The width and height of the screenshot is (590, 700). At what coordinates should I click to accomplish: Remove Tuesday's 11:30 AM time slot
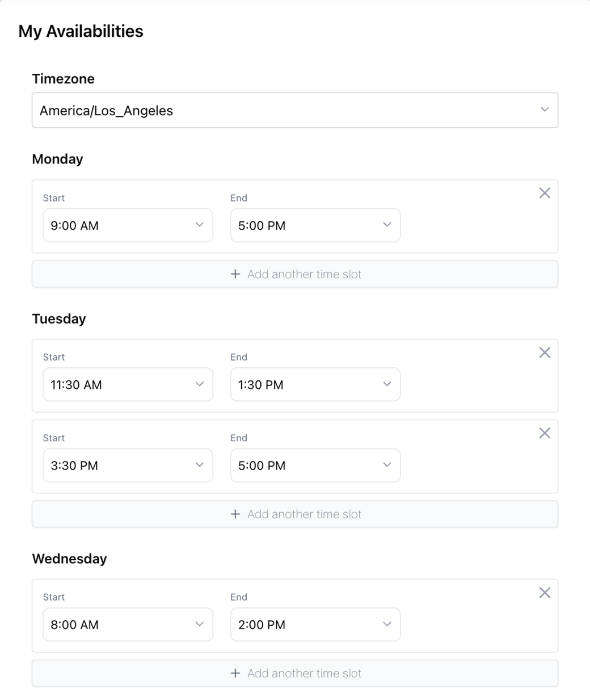(x=545, y=353)
